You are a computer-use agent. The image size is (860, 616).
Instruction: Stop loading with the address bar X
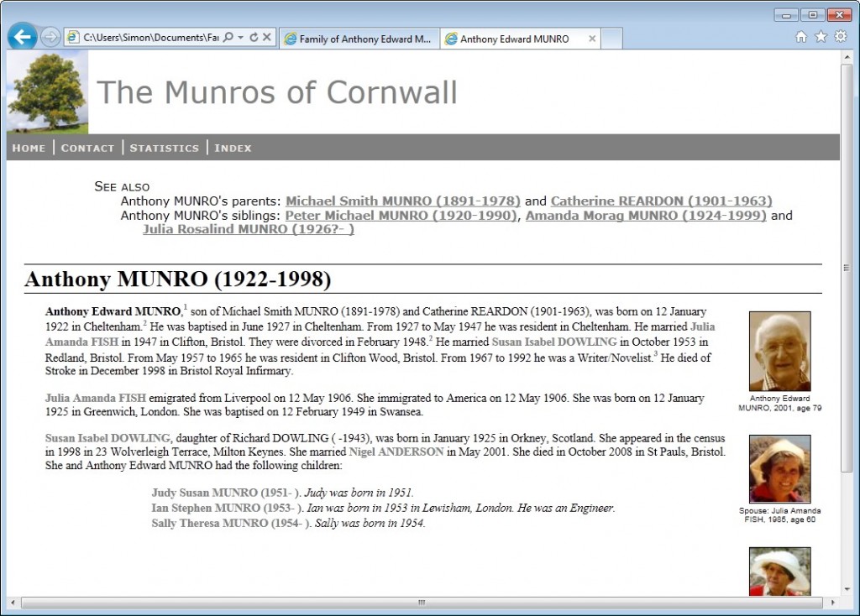(x=266, y=37)
